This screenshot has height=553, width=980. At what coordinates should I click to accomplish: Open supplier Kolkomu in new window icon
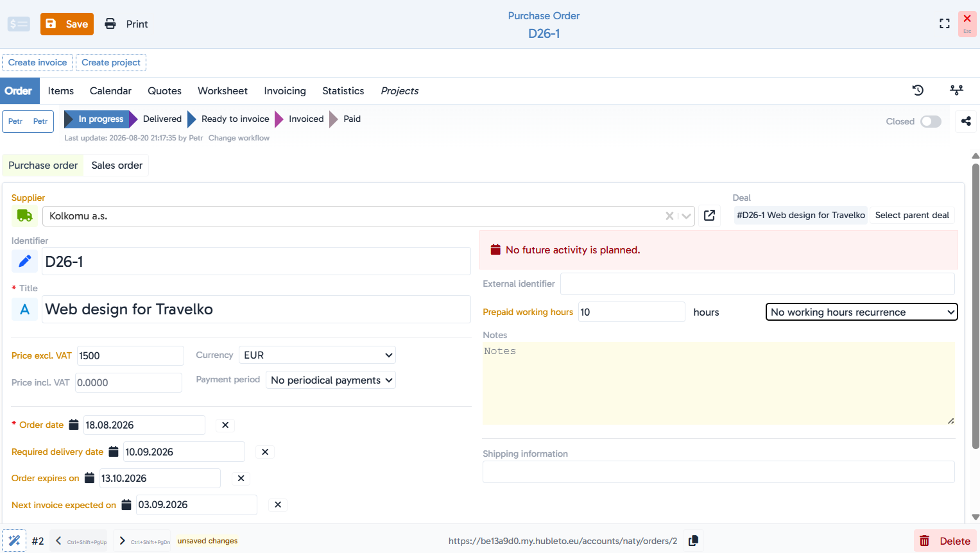(x=709, y=216)
